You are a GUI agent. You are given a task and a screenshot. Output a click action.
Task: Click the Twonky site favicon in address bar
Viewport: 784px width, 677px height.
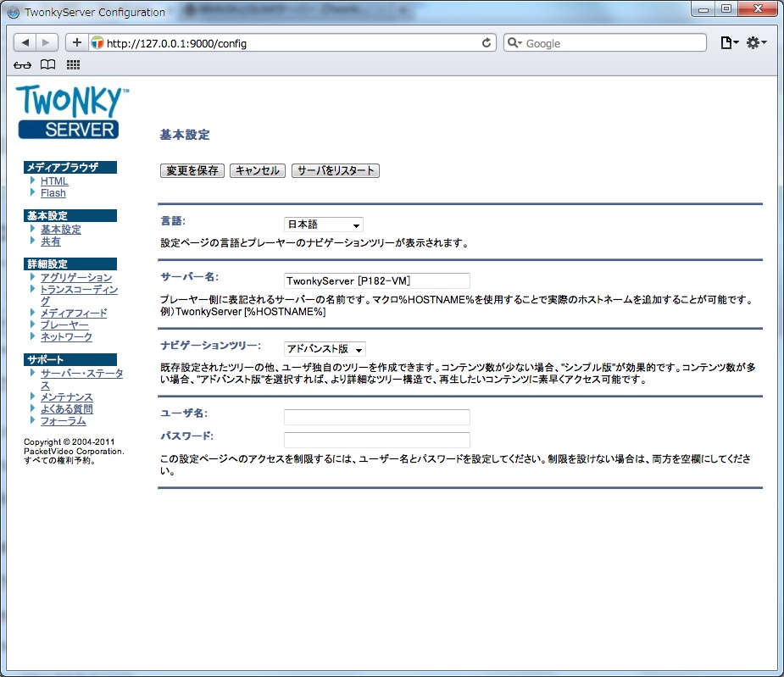pos(97,43)
